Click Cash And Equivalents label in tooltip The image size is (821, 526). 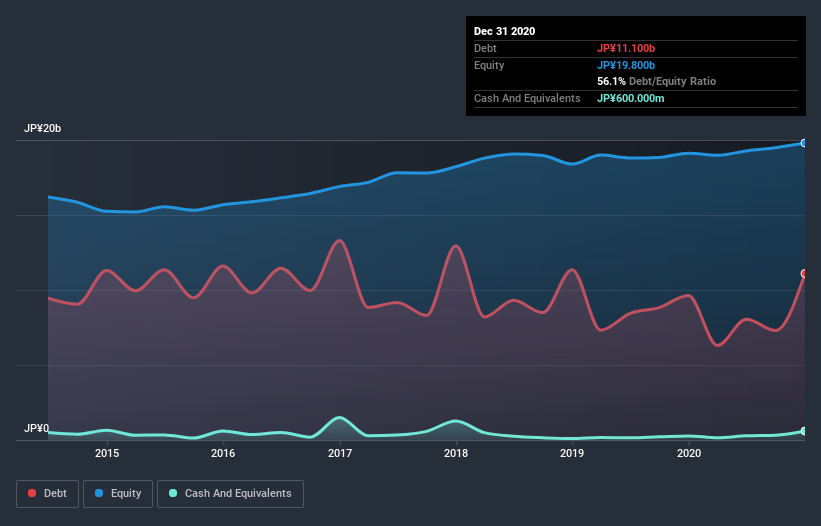(x=527, y=98)
